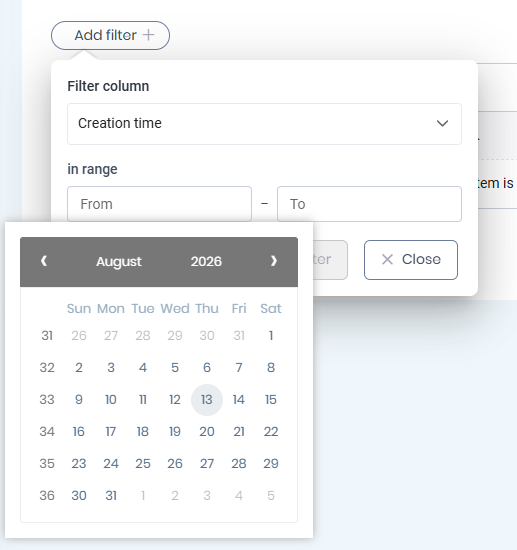Screen dimensions: 517x550
Task: Choose August 20 in the date picker
Action: point(207,432)
